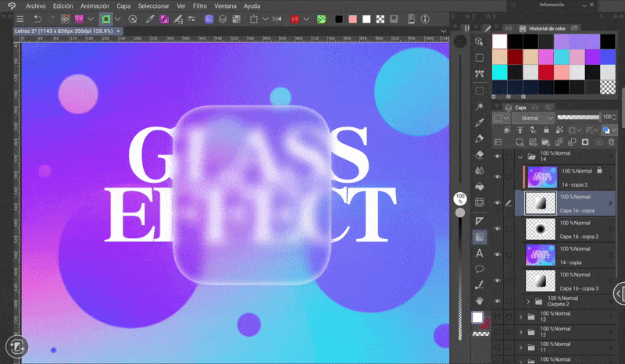This screenshot has width=625, height=364.
Task: Hide the 14 - copia layer
Action: click(497, 255)
